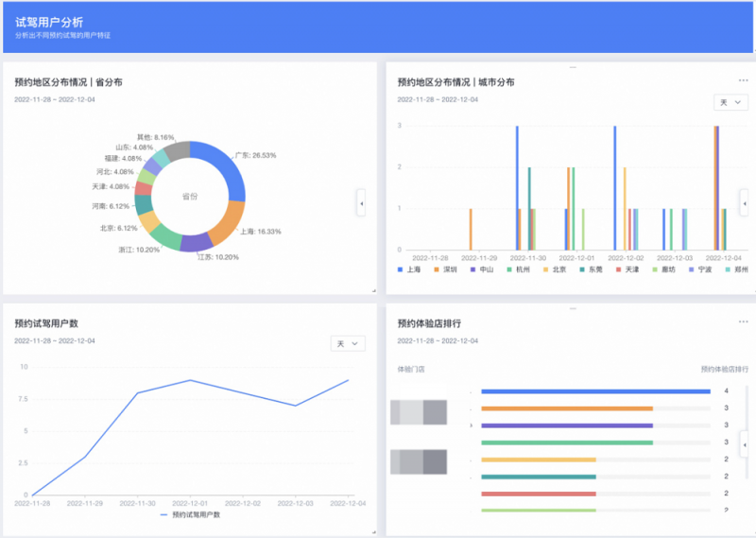Image resolution: width=756 pixels, height=538 pixels.
Task: Open the city distribution card's more options menu
Action: click(x=743, y=82)
